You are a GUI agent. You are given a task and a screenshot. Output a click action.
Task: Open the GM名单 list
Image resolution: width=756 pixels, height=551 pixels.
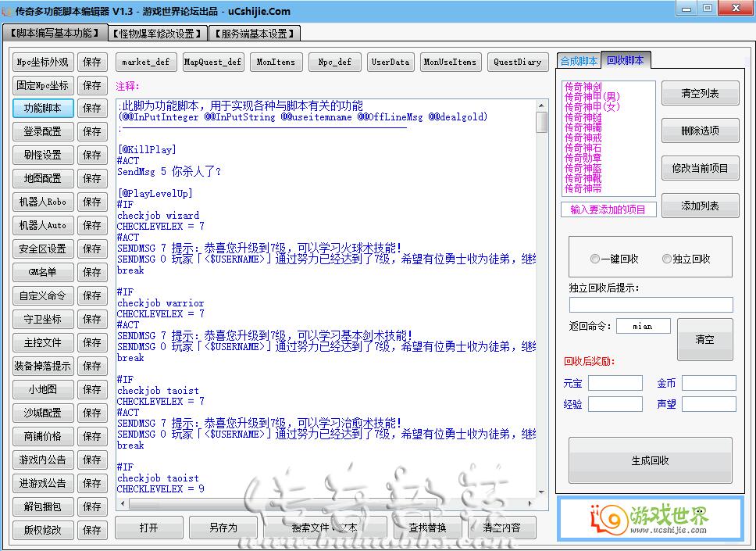43,272
